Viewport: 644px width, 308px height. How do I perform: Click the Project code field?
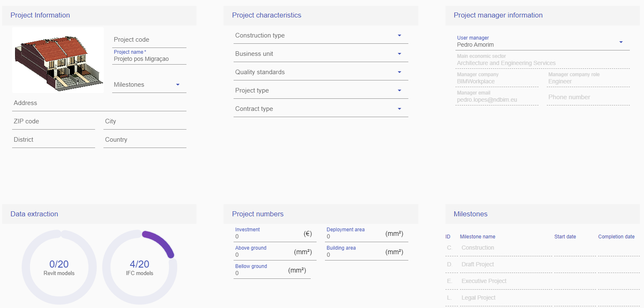click(x=149, y=40)
